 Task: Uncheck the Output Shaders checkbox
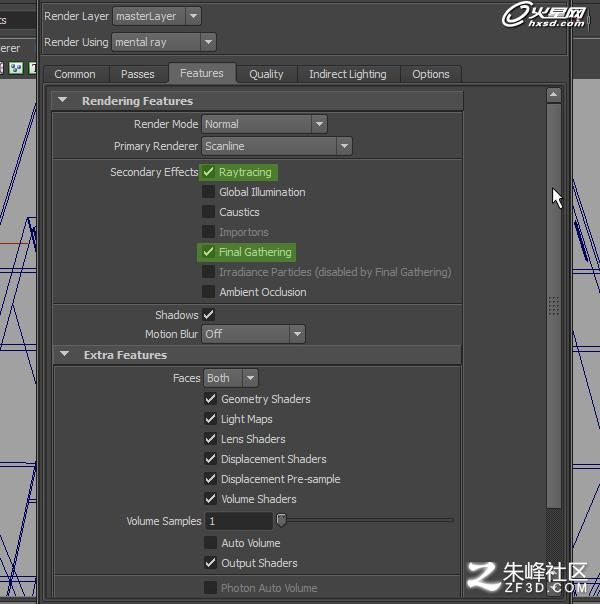point(210,563)
